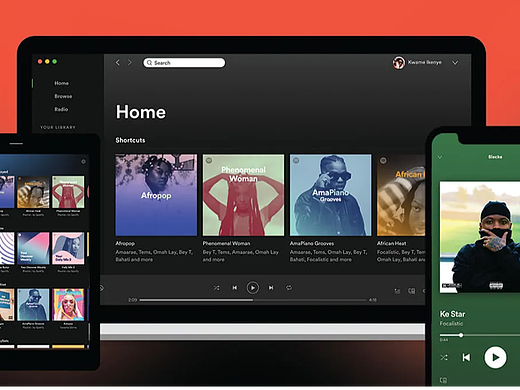Open the Phenomenal Woman cover on laptop

243,195
